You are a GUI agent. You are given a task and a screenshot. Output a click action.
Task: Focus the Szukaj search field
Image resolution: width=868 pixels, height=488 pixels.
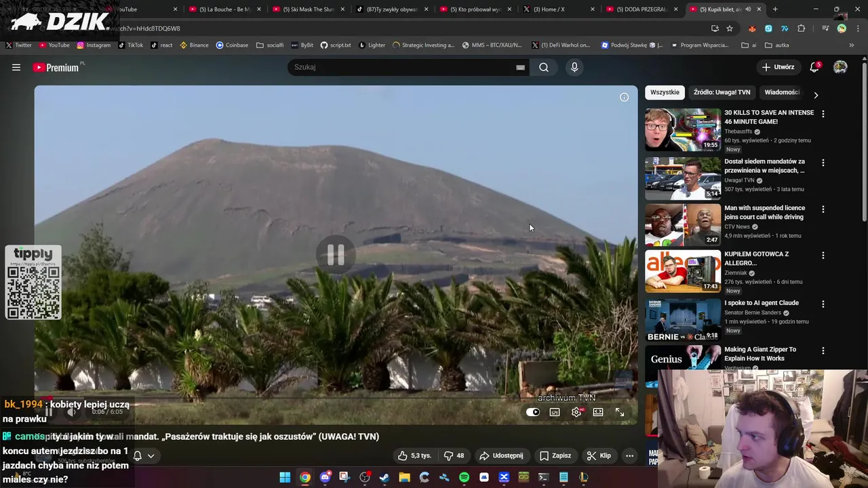click(403, 67)
